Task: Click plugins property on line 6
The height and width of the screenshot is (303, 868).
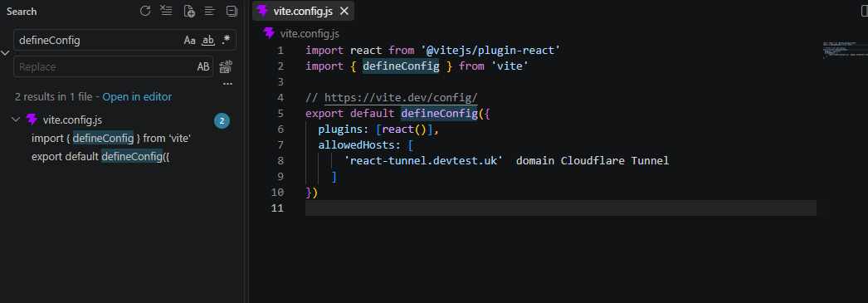Action: [x=340, y=129]
